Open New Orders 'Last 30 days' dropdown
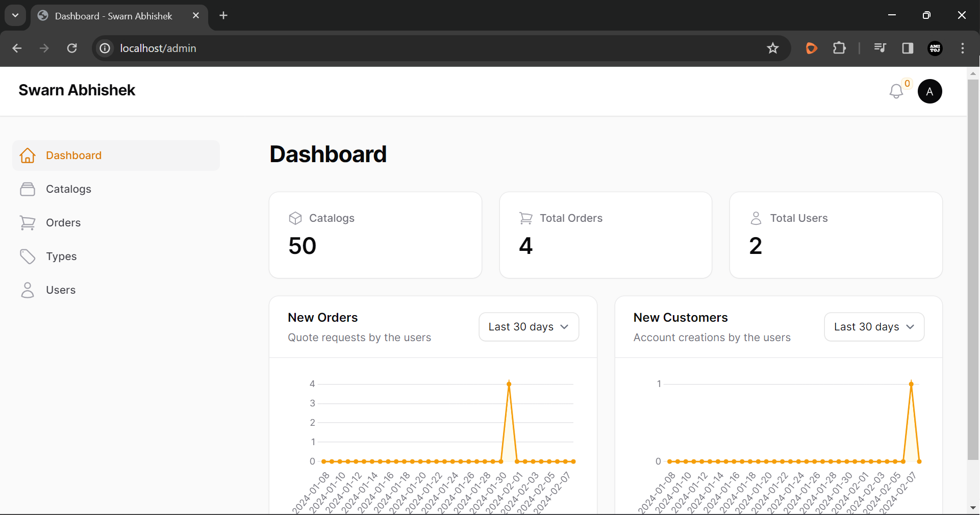This screenshot has width=980, height=515. point(529,327)
